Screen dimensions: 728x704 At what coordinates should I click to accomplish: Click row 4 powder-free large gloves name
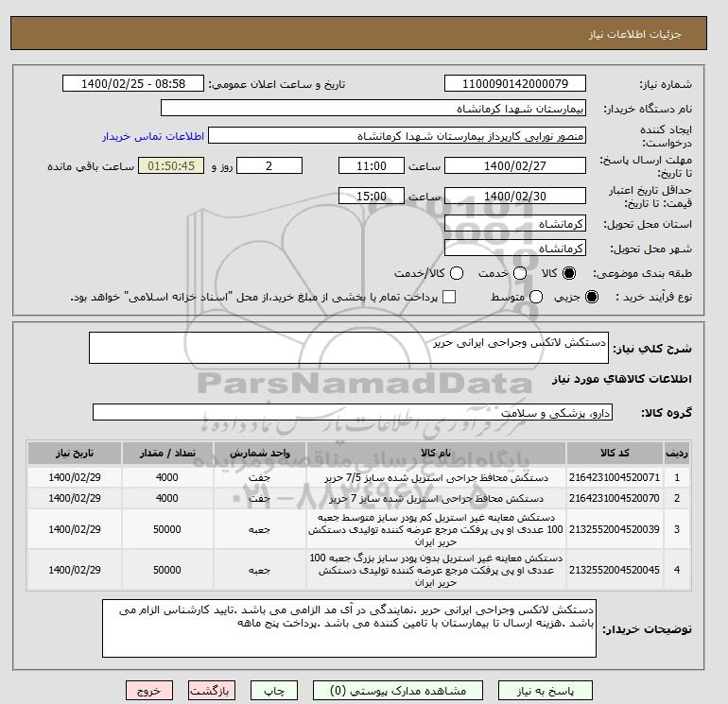(436, 570)
